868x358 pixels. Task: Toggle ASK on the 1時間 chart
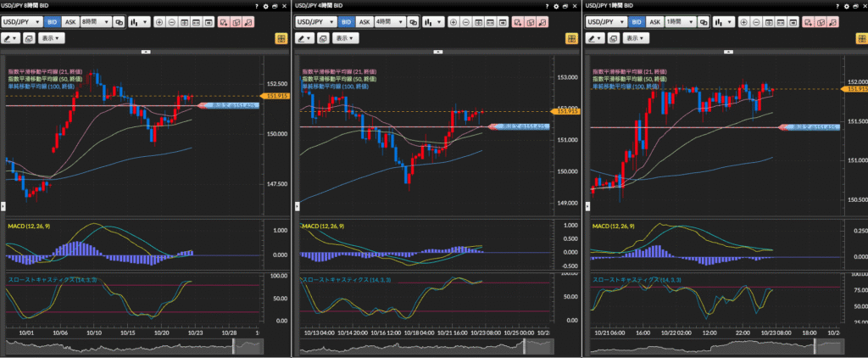(x=654, y=22)
